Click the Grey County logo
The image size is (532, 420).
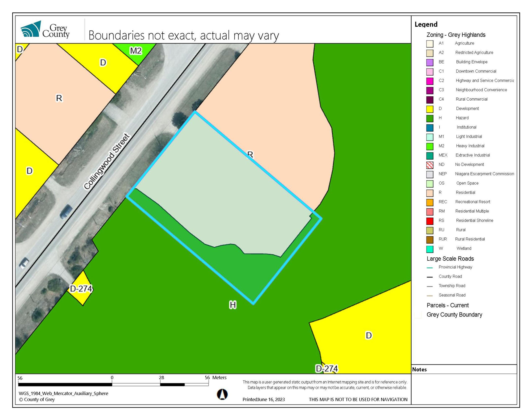[x=45, y=30]
